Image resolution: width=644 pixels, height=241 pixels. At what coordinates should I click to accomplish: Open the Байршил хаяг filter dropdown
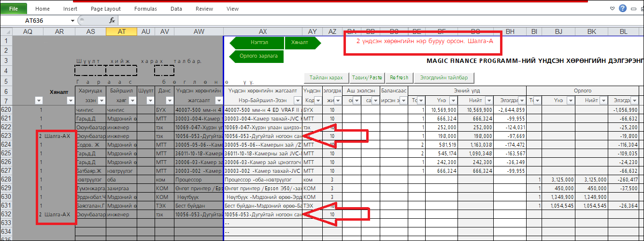coord(131,100)
